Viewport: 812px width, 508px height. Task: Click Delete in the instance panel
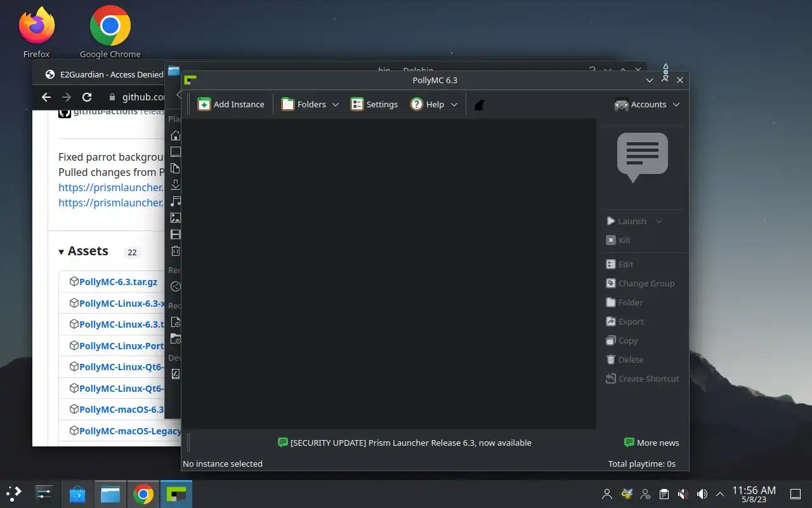tap(625, 359)
